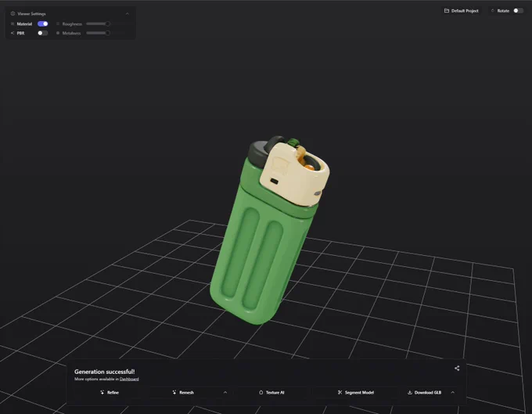Viewport: 532px width, 414px height.
Task: Click the Segment Model button
Action: pyautogui.click(x=355, y=392)
